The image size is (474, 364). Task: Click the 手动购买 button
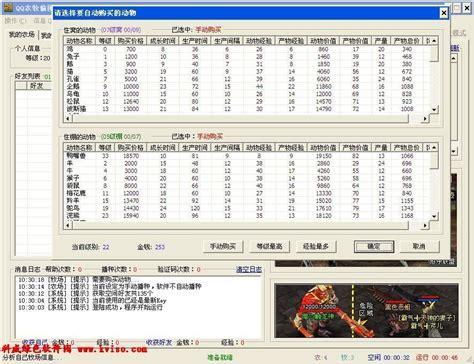(x=223, y=247)
